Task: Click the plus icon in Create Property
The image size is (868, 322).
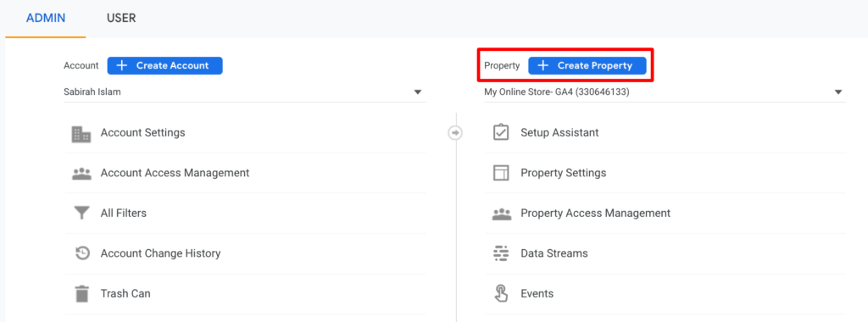Action: 543,65
